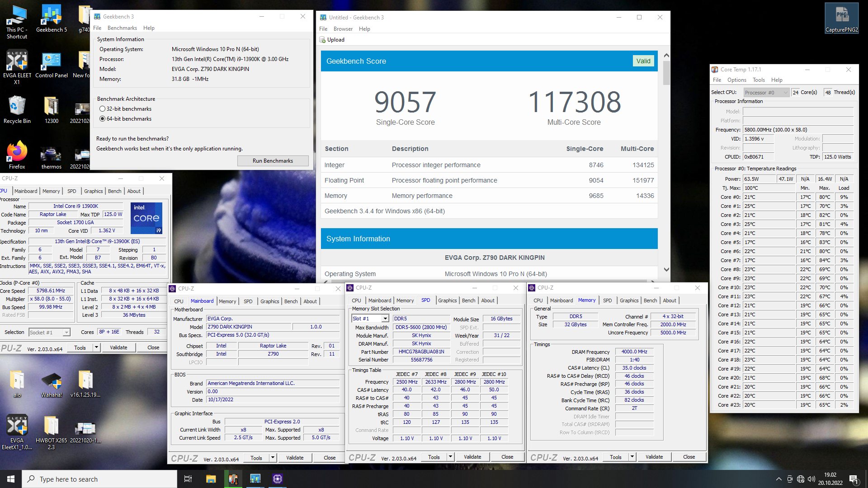Launch Geekbench 5 desktop icon
The image size is (868, 488).
coord(51,19)
